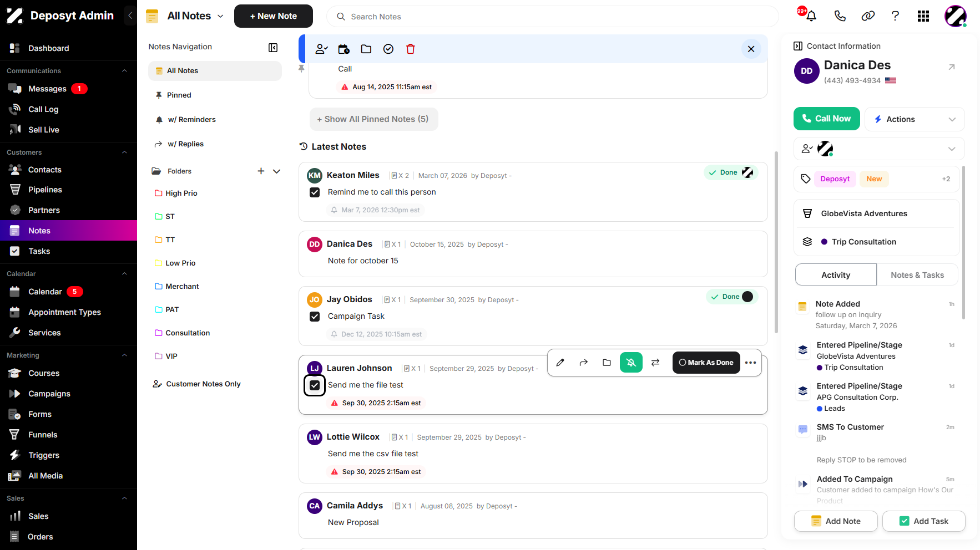The width and height of the screenshot is (980, 550).
Task: Click the Search Notes field
Action: click(x=553, y=17)
